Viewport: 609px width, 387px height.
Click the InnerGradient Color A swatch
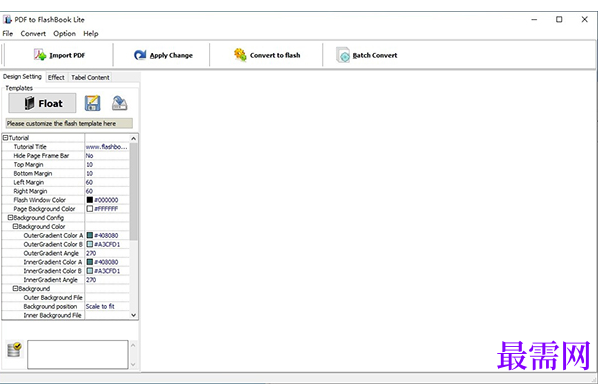pyautogui.click(x=90, y=262)
